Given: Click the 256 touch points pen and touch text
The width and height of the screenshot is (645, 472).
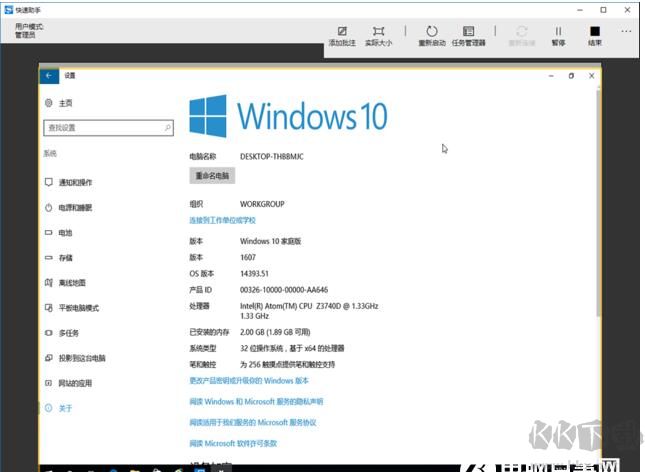Looking at the screenshot, I should coord(287,364).
